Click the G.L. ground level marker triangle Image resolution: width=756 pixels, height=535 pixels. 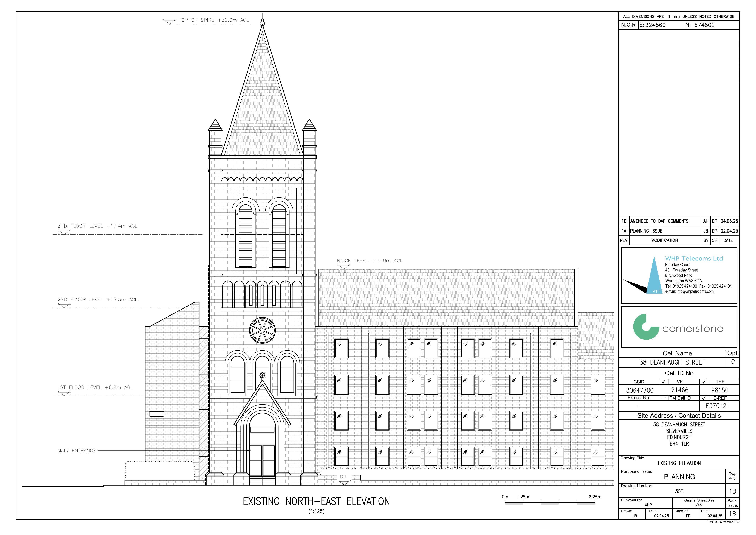tap(344, 483)
